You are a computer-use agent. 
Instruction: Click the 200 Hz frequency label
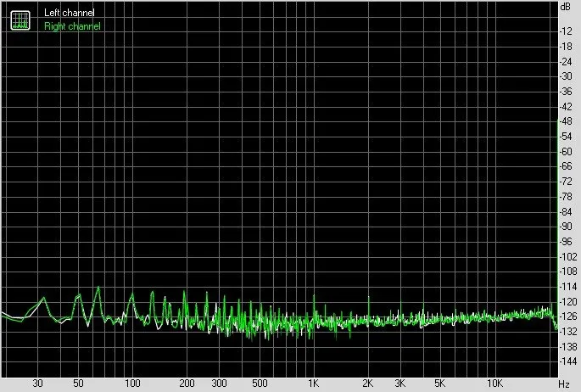pyautogui.click(x=187, y=384)
